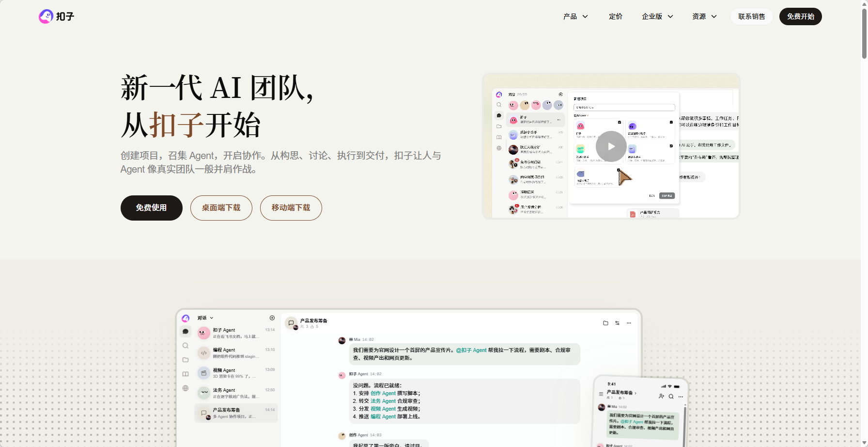Toggle the 扣子 card checkbox in the video preview dialog
Image resolution: width=868 pixels, height=447 pixels.
coord(620,122)
